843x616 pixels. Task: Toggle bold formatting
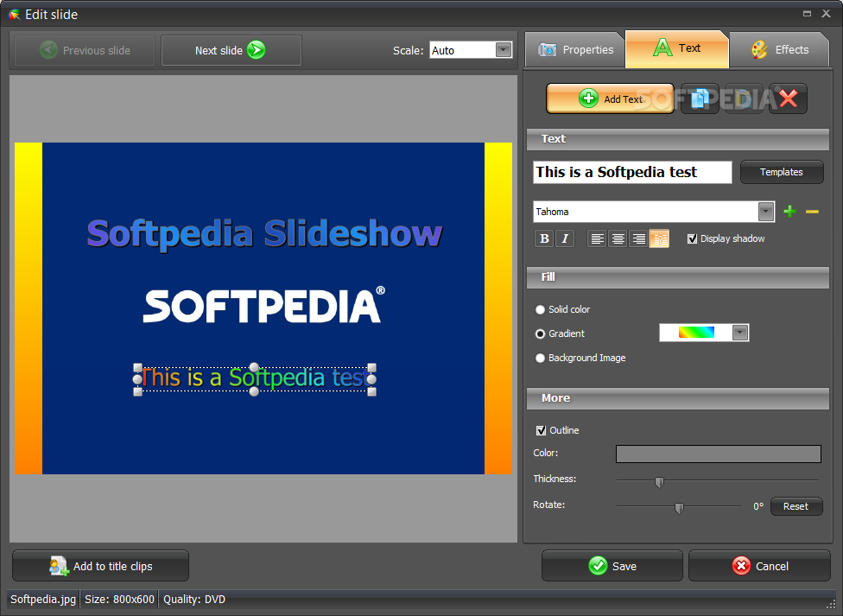544,238
